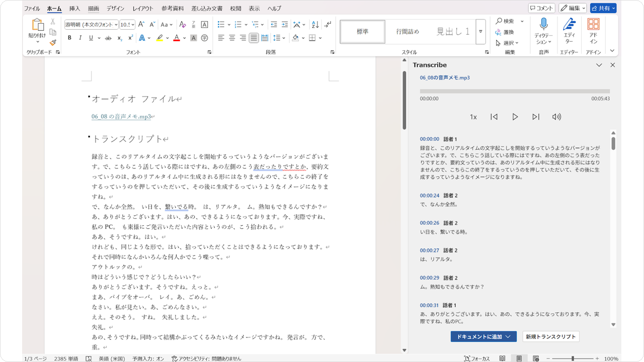Expand the styles gallery more arrow
Viewport: 644px width, 362px height.
(x=480, y=31)
